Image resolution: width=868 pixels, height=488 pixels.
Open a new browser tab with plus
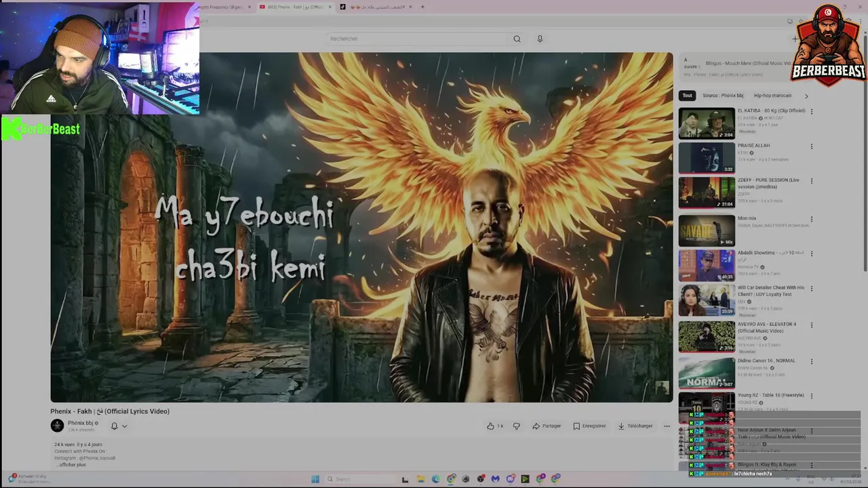422,7
